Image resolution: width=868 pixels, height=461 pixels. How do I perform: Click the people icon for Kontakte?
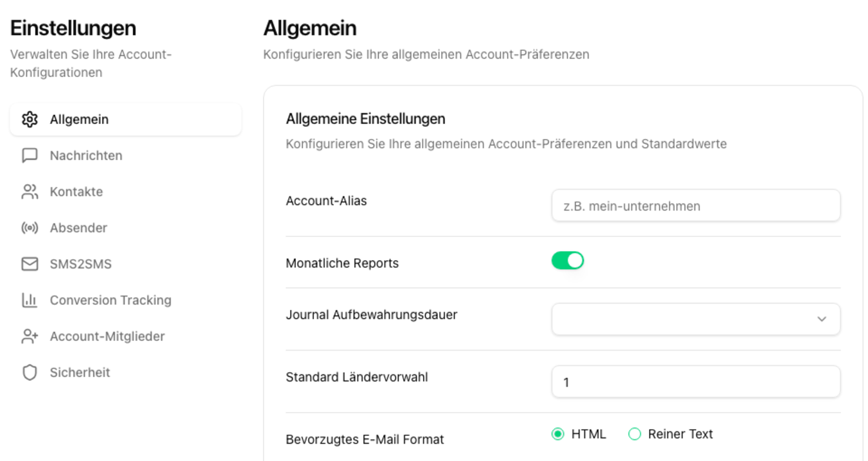click(x=30, y=192)
